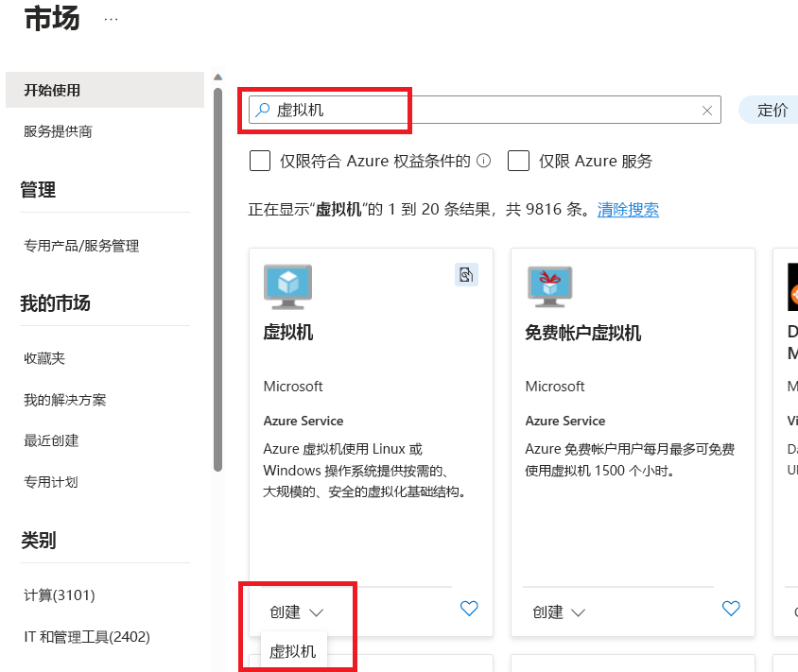Click the info icon next to Azure 权益条件

tap(483, 161)
